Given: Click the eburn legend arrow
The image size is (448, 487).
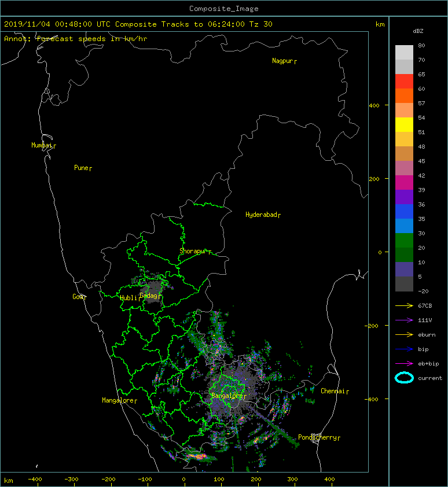Looking at the screenshot, I should pos(404,335).
